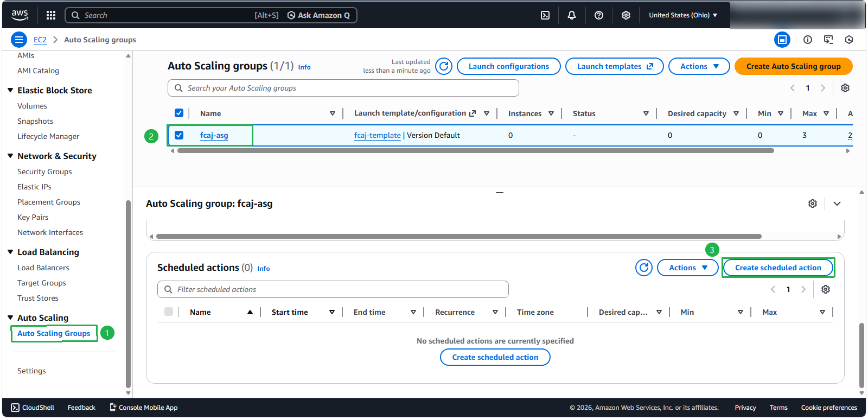Open the Actions dropdown for scheduled actions

(x=687, y=268)
